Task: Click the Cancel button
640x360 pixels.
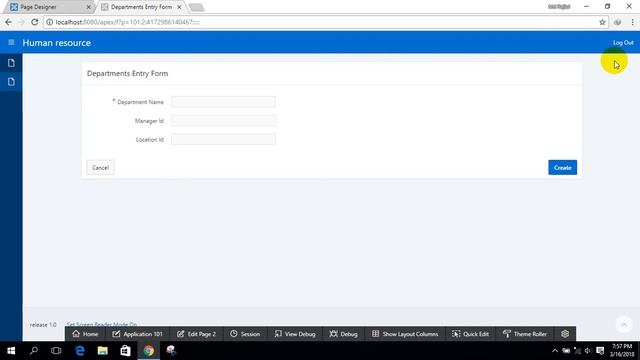Action: click(100, 167)
